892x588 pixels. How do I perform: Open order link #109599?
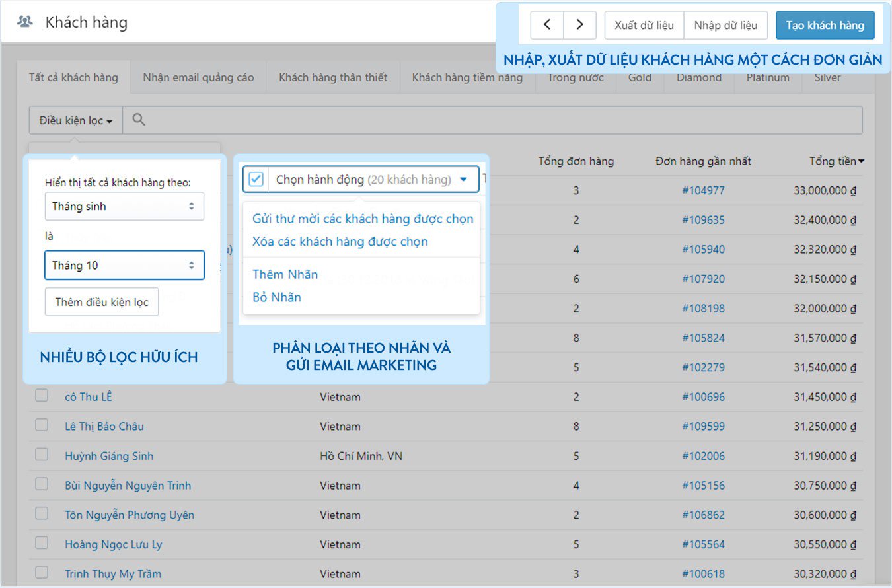(x=703, y=426)
